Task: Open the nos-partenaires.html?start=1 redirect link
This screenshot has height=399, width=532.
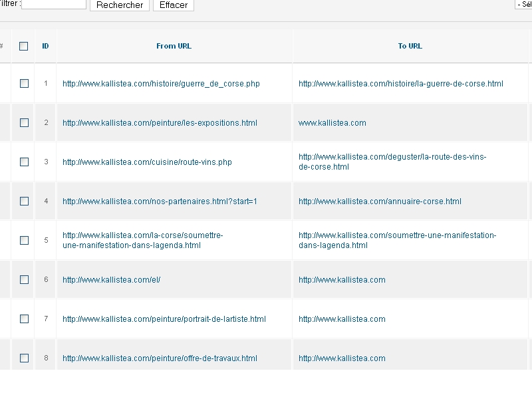Action: 160,201
